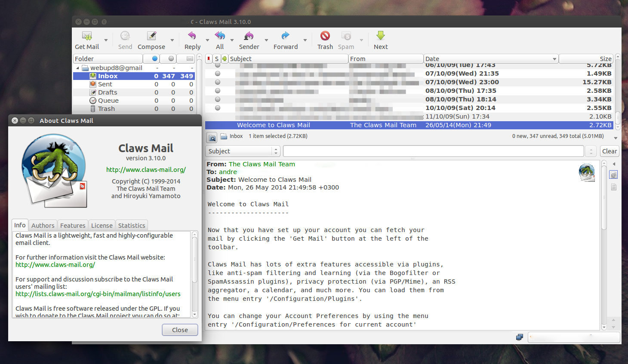The width and height of the screenshot is (628, 364).
Task: Click the Next unread message icon
Action: pos(381,36)
